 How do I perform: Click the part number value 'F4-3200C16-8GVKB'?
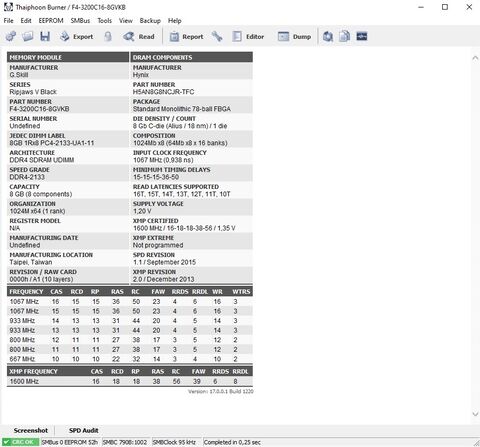(39, 109)
